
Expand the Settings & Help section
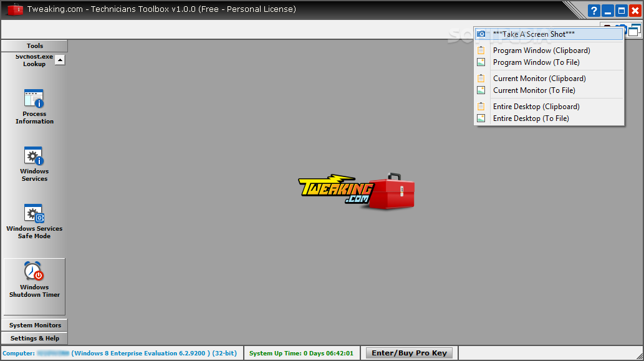(34, 338)
